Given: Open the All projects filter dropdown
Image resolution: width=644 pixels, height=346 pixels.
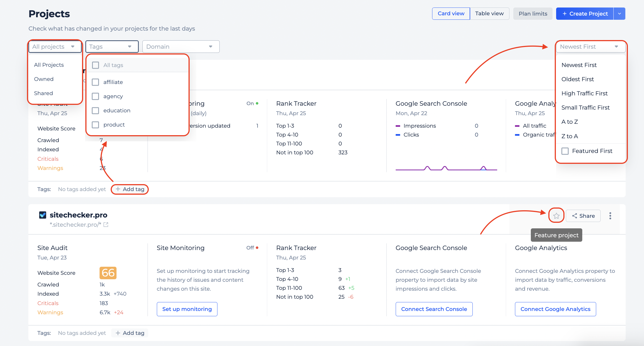Looking at the screenshot, I should pyautogui.click(x=55, y=46).
